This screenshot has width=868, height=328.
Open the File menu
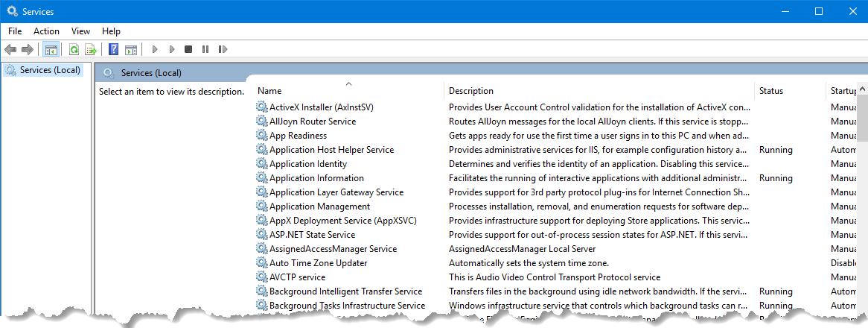point(15,31)
